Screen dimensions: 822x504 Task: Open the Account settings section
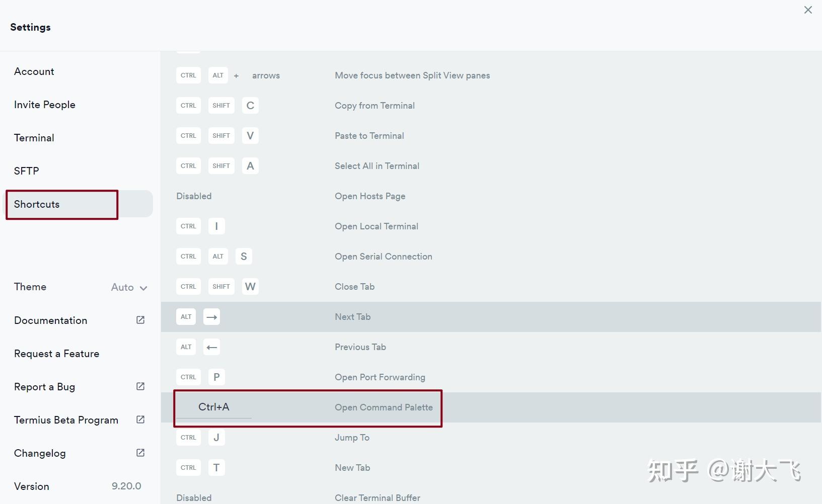[x=34, y=71]
